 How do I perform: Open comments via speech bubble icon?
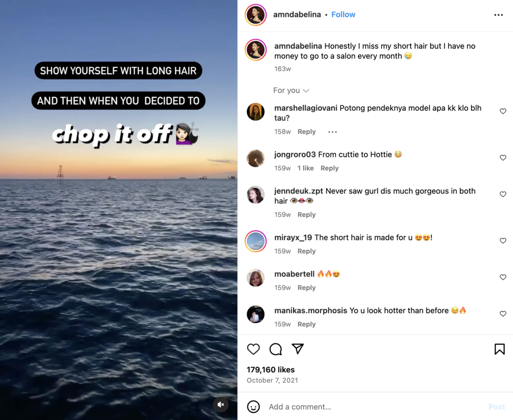(x=276, y=349)
